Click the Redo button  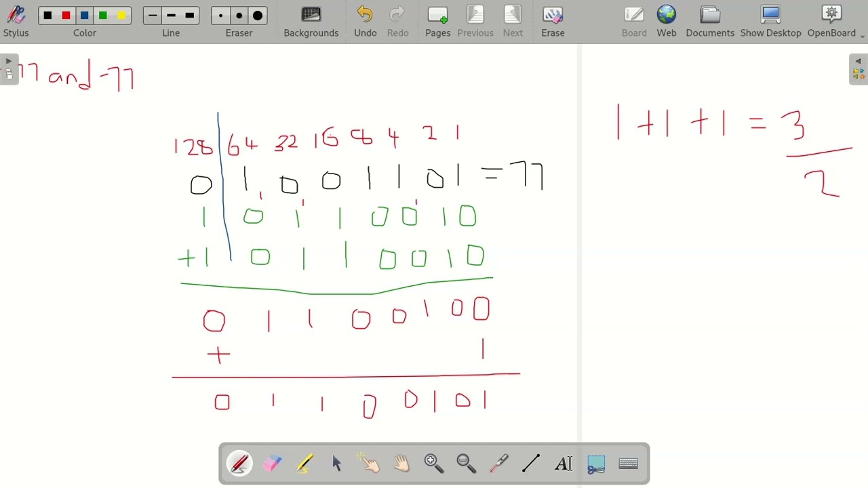397,22
